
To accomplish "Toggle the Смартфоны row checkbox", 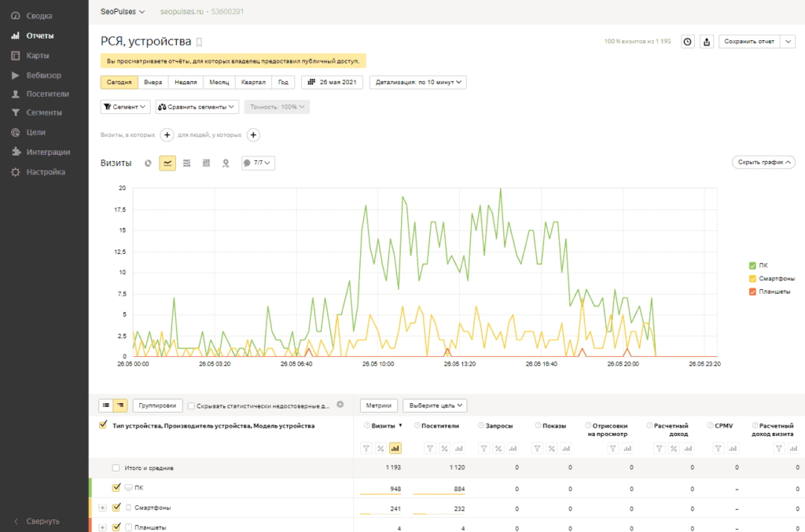I will [x=116, y=508].
